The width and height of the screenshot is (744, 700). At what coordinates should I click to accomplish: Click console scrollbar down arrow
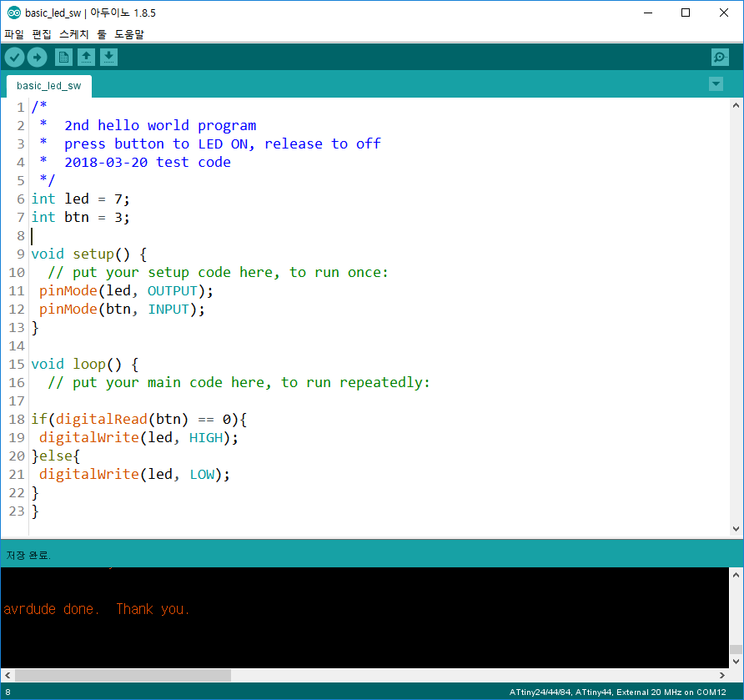[736, 661]
